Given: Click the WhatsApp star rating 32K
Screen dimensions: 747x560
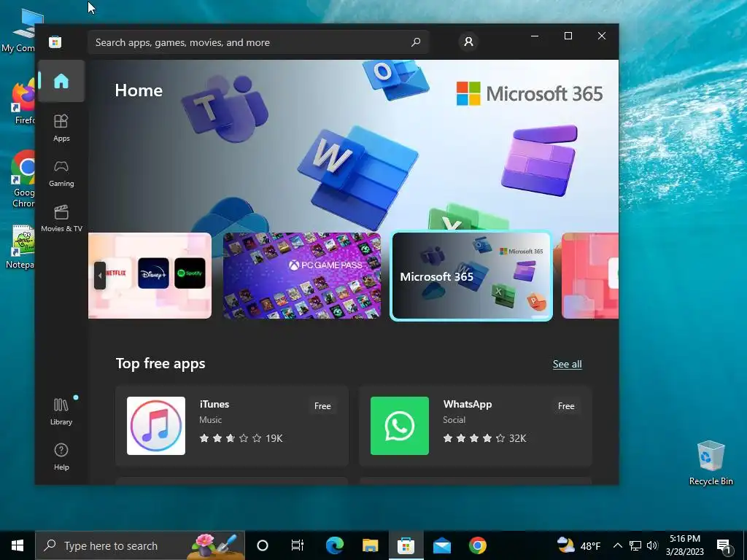Looking at the screenshot, I should [484, 438].
